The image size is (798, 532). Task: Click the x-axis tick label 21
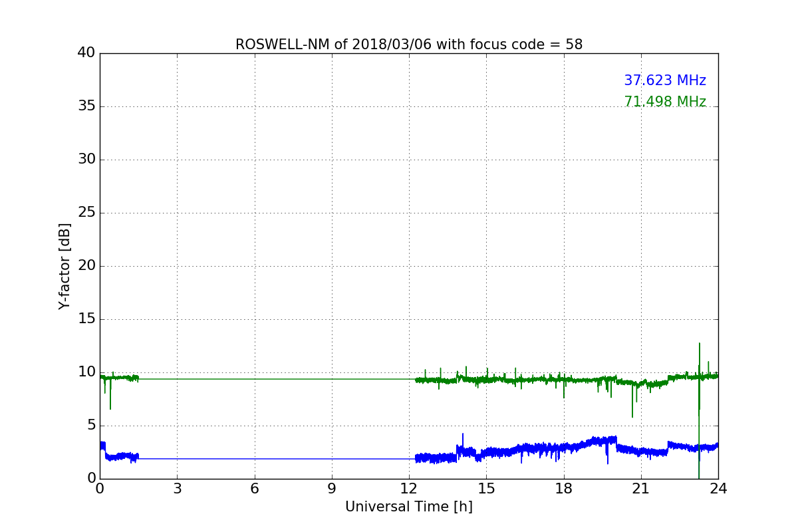pos(641,489)
